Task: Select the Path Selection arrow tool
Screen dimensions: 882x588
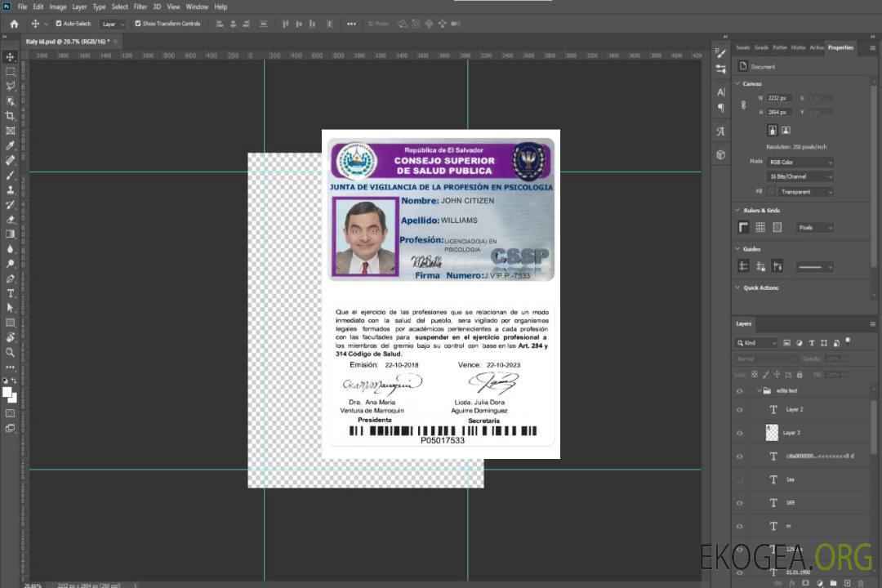Action: [x=10, y=308]
